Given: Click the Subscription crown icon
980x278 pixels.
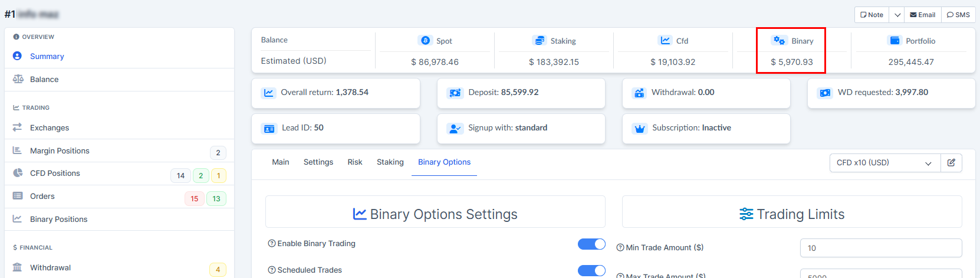Looking at the screenshot, I should point(640,129).
